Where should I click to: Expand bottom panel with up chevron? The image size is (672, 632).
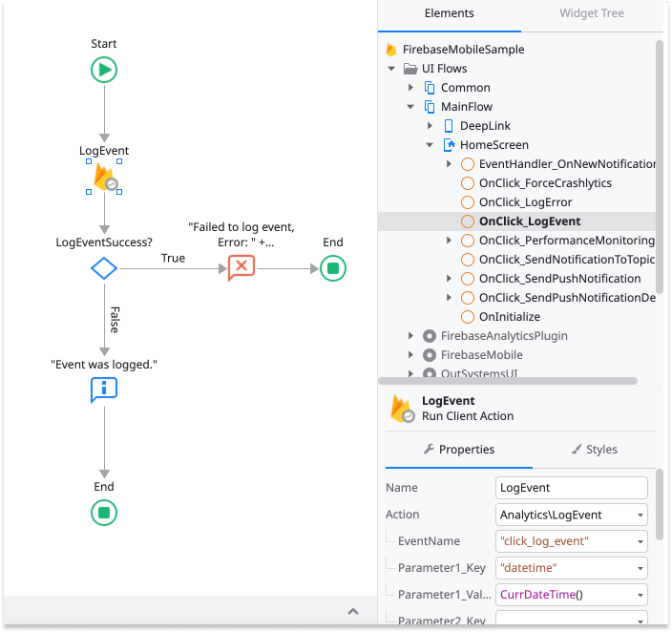point(353,611)
